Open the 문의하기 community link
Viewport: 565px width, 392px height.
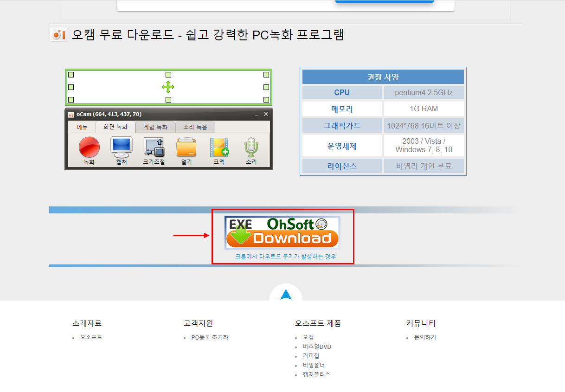tap(425, 337)
